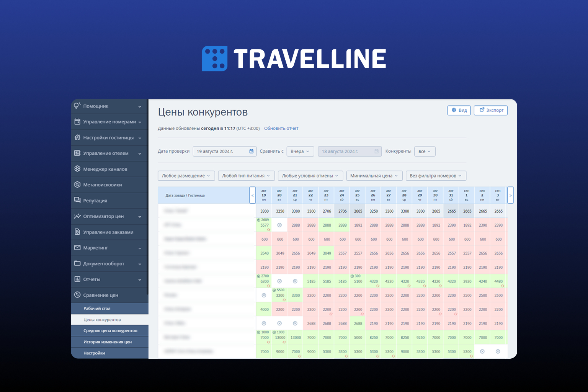
Task: Click the Документооборот folder icon
Action: coord(77,263)
